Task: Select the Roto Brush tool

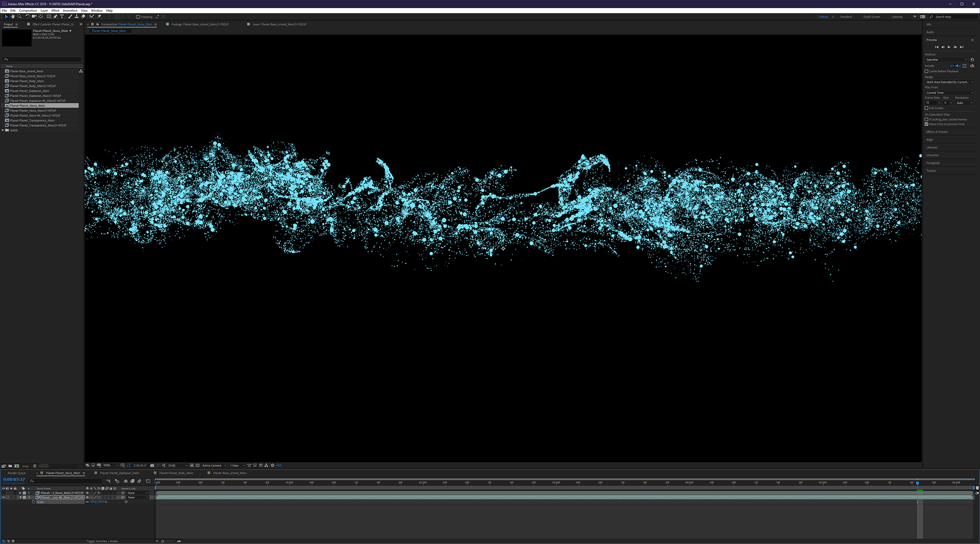Action: coord(91,16)
